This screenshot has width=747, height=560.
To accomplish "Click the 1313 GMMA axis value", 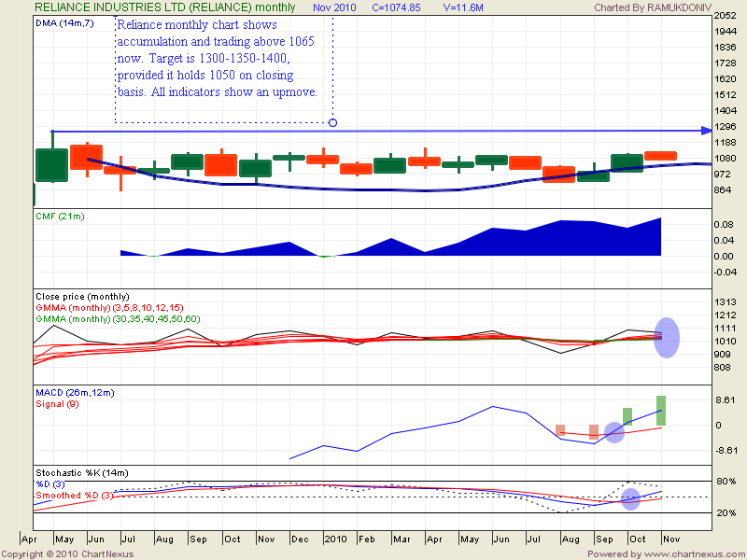I will 726,301.
